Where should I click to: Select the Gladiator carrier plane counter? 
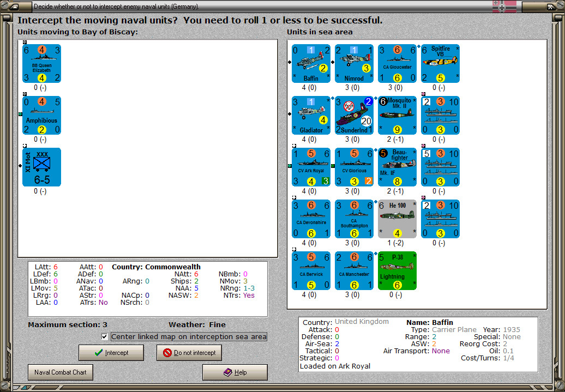coord(311,115)
